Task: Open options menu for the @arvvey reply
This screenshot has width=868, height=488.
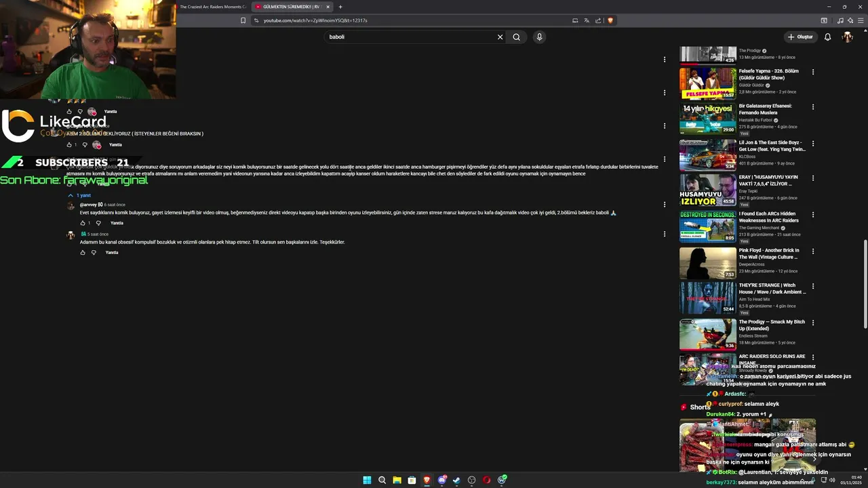Action: [x=664, y=205]
